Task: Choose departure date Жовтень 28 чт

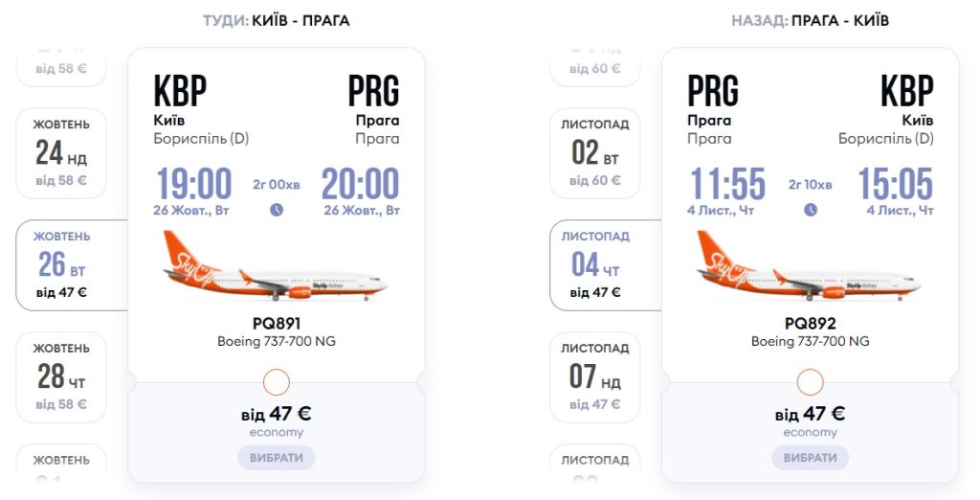Action: click(x=61, y=376)
